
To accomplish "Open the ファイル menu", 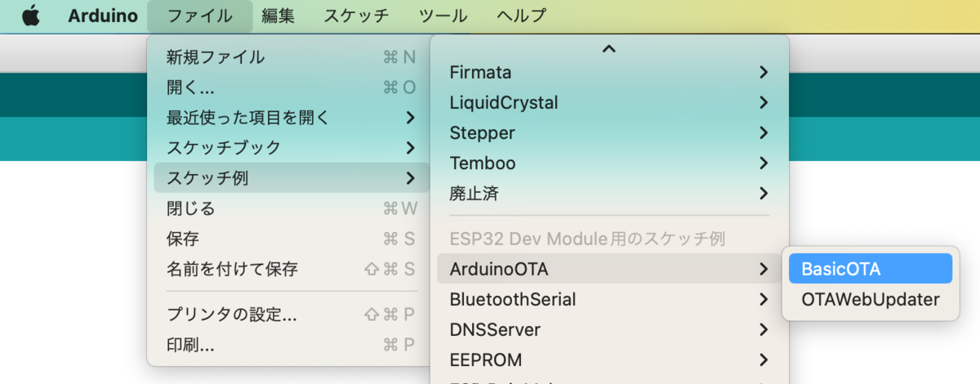I will point(199,16).
